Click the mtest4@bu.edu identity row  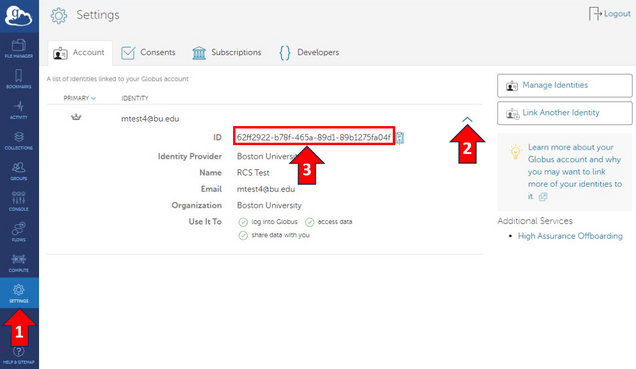tap(150, 119)
